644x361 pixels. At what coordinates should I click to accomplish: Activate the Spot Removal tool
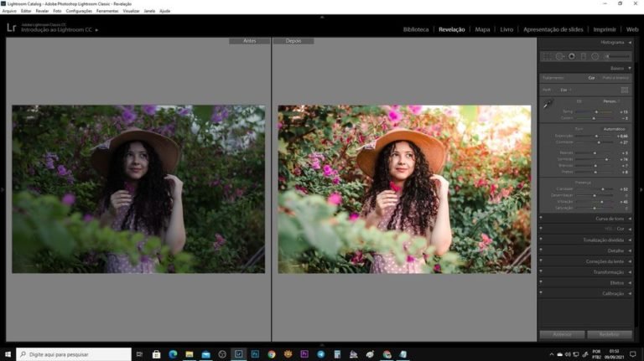(558, 56)
